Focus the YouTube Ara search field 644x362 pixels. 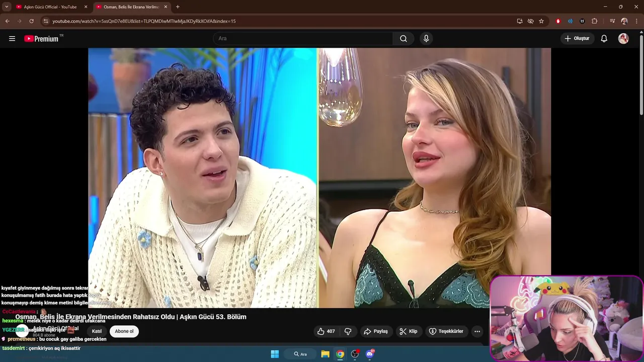click(303, 39)
